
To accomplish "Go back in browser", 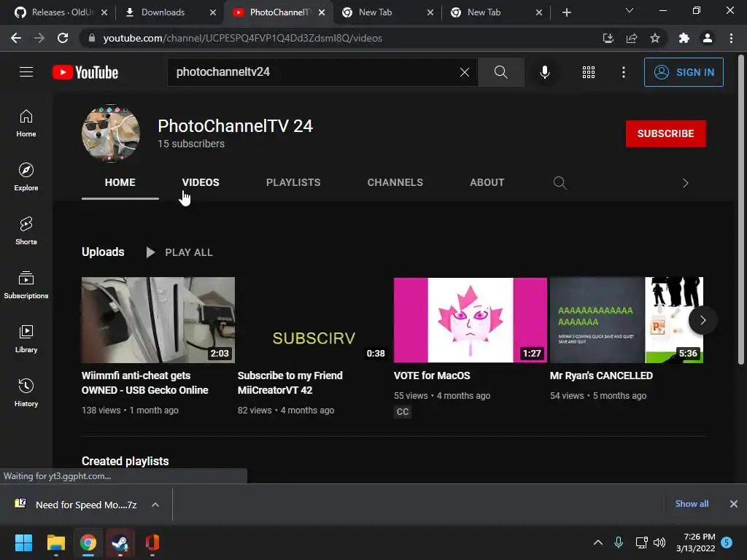I will point(16,38).
